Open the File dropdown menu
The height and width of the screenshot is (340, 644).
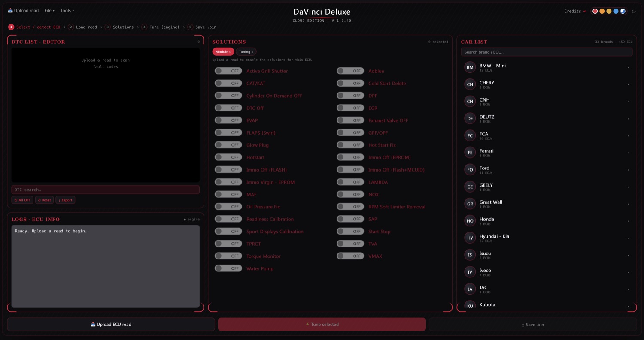(x=49, y=11)
